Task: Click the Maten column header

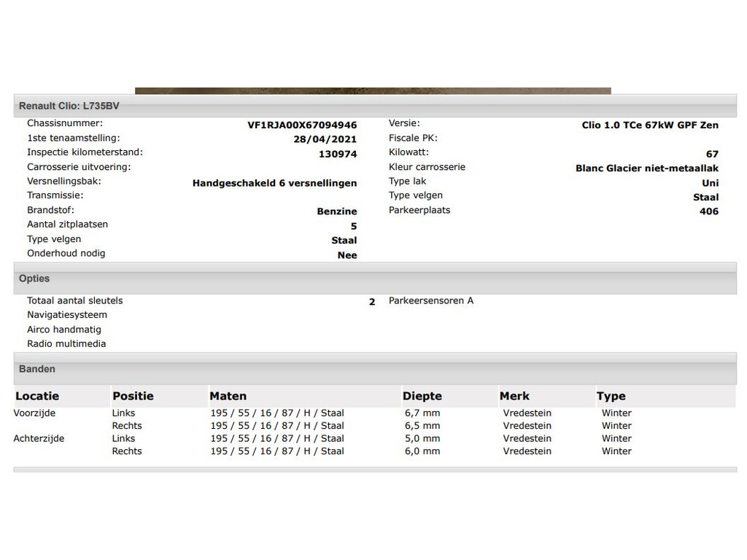Action: 228,396
